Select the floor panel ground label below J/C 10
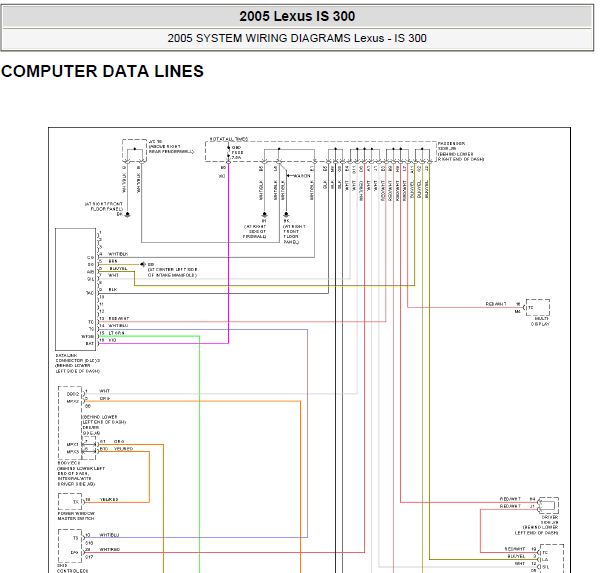This screenshot has width=600, height=573. click(104, 207)
